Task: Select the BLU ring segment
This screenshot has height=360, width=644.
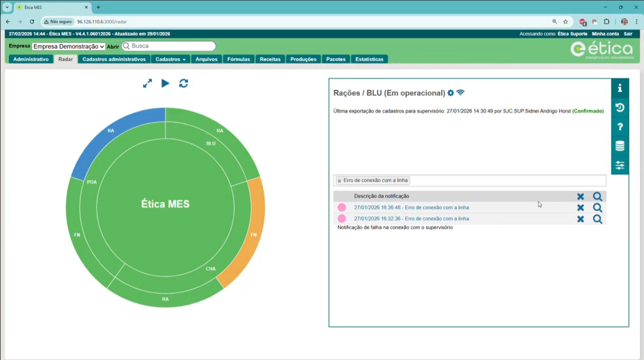Action: (x=211, y=143)
